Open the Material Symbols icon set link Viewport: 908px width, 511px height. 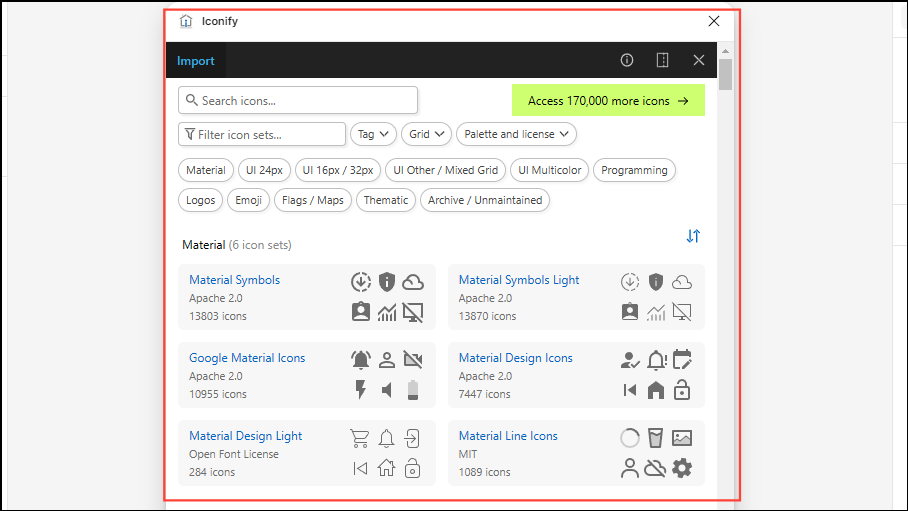(x=235, y=280)
